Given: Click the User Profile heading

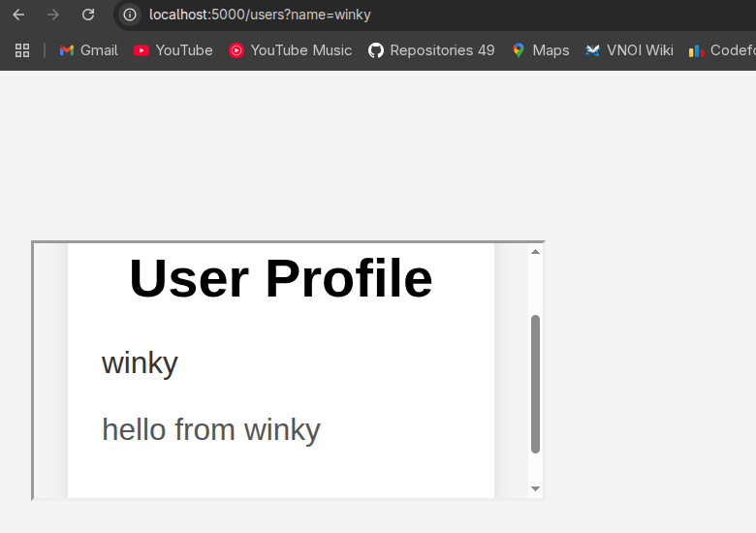Looking at the screenshot, I should (280, 278).
